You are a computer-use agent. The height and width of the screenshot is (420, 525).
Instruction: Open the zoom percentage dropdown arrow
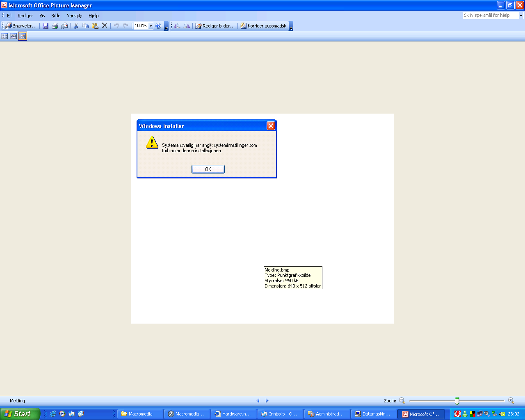pyautogui.click(x=151, y=26)
